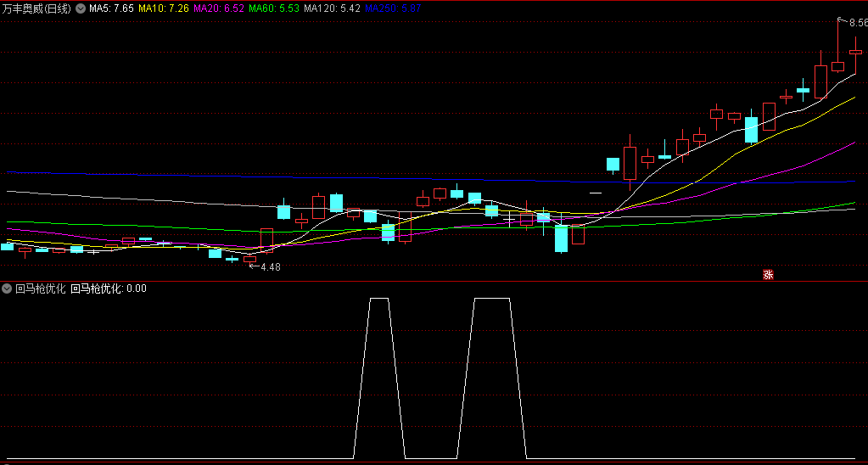868x465 pixels.
Task: Click the MA120: 5.42 label
Action: tap(333, 8)
